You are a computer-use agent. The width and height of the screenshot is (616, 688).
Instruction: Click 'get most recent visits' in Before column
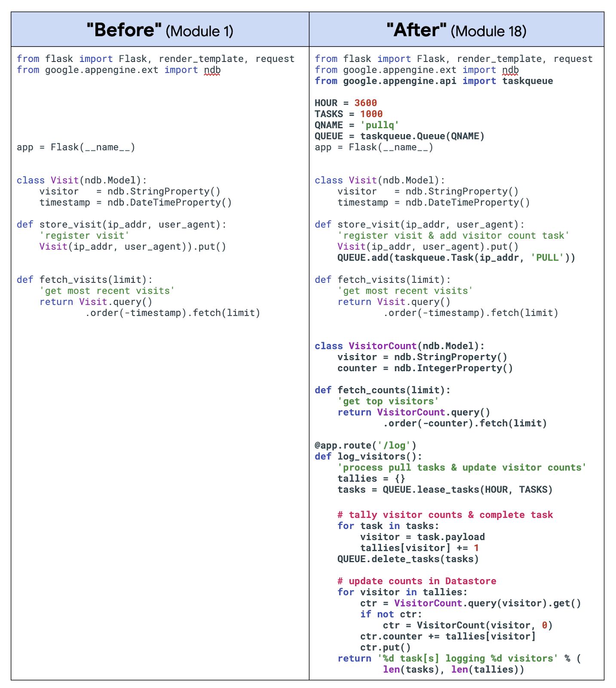(107, 291)
